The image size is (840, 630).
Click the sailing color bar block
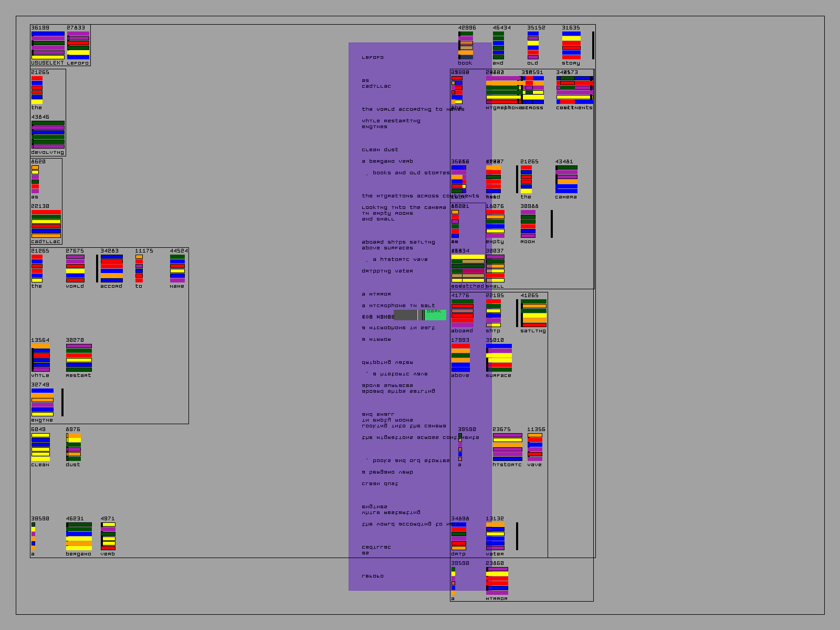click(534, 313)
